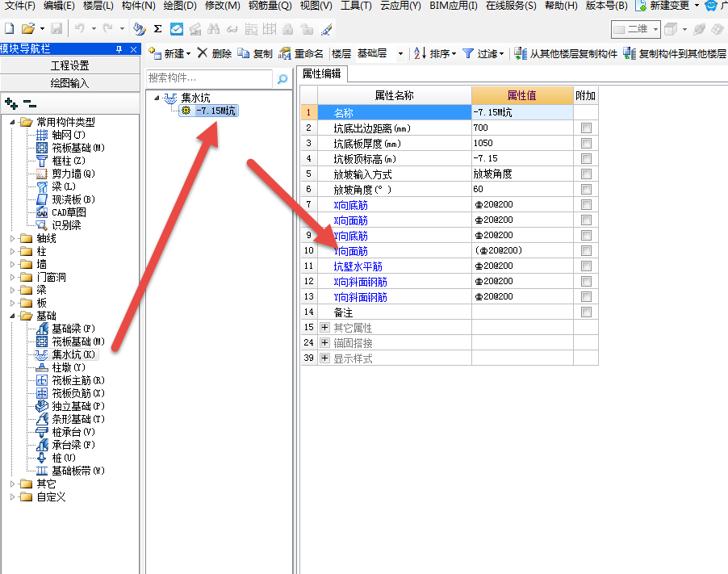The image size is (728, 574).
Task: Click the 工程设置 button
Action: pos(69,65)
